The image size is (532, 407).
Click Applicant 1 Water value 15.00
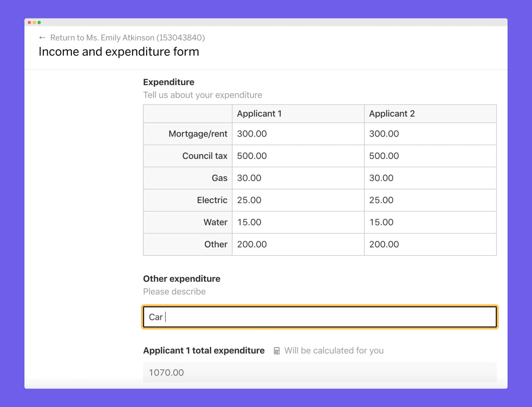(249, 222)
